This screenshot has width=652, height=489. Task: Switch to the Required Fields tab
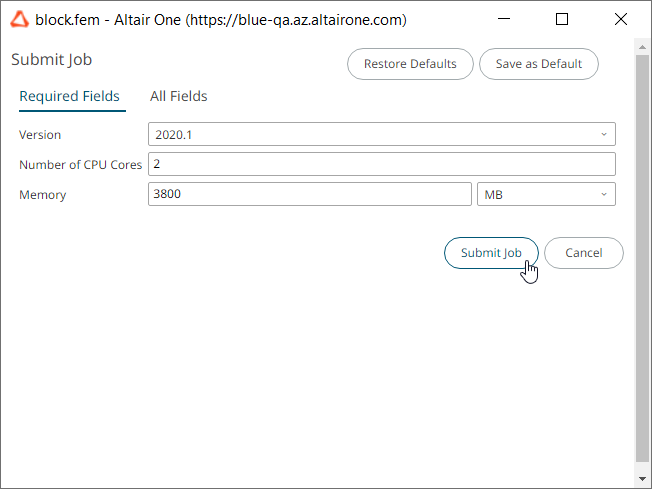pyautogui.click(x=69, y=97)
